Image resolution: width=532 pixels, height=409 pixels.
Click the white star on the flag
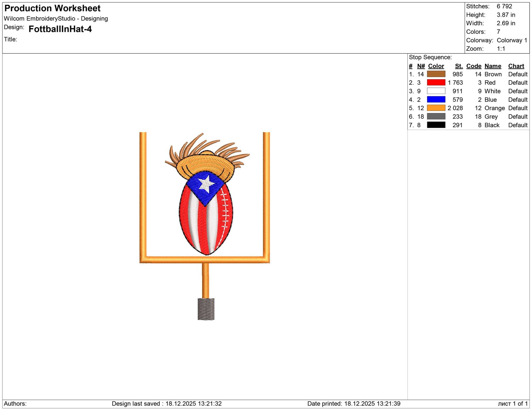(206, 183)
